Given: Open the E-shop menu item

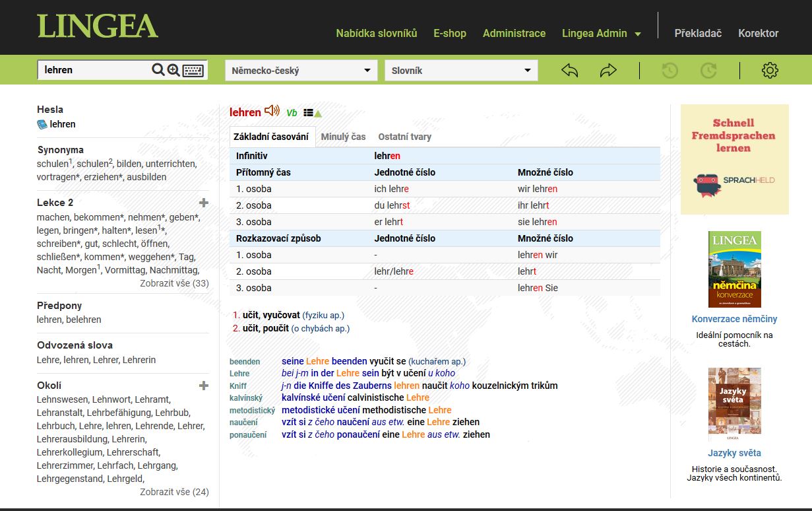Looking at the screenshot, I should (x=450, y=33).
